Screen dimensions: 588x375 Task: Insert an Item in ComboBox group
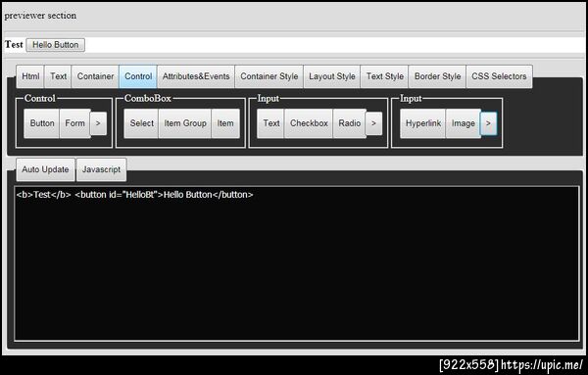[225, 123]
